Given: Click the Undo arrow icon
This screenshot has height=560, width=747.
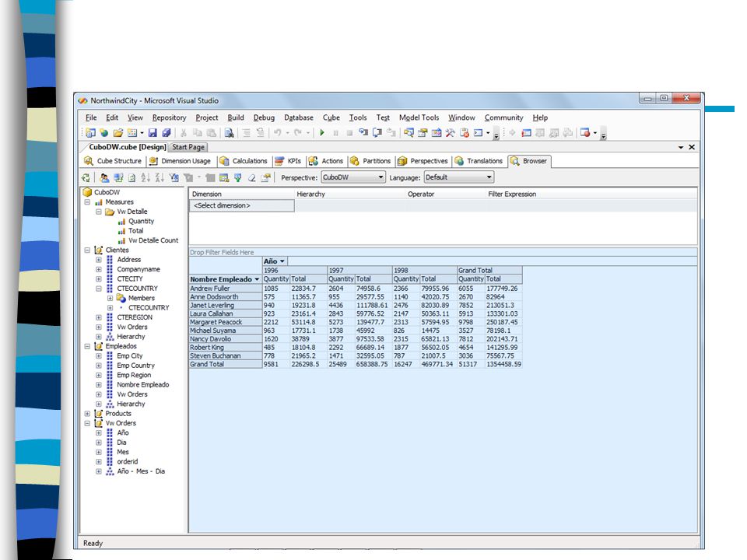Looking at the screenshot, I should 277,133.
